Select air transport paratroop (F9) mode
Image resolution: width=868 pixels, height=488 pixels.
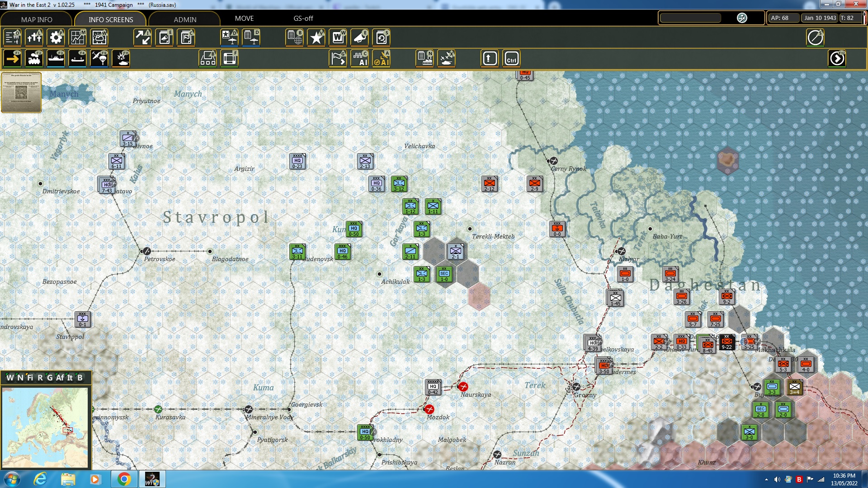pyautogui.click(x=99, y=58)
